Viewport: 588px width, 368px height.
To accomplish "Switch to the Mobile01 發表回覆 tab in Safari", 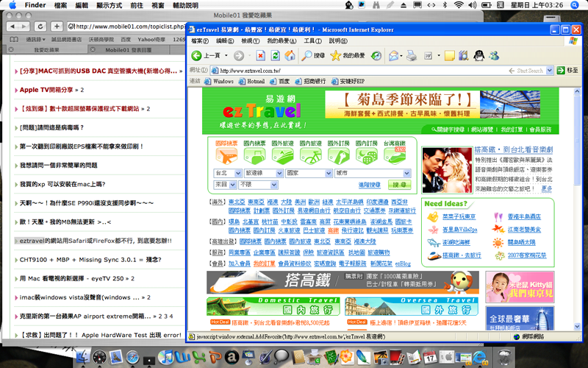I will [x=128, y=49].
